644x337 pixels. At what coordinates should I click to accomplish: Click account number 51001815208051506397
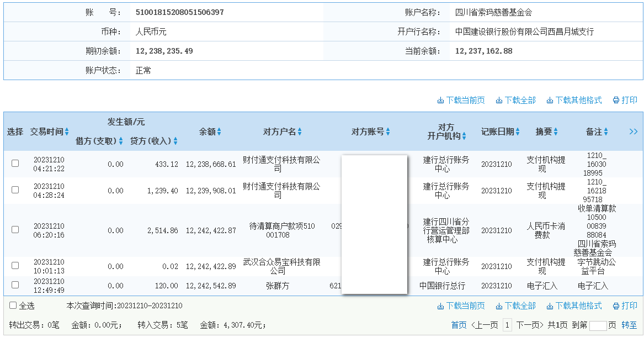[180, 12]
